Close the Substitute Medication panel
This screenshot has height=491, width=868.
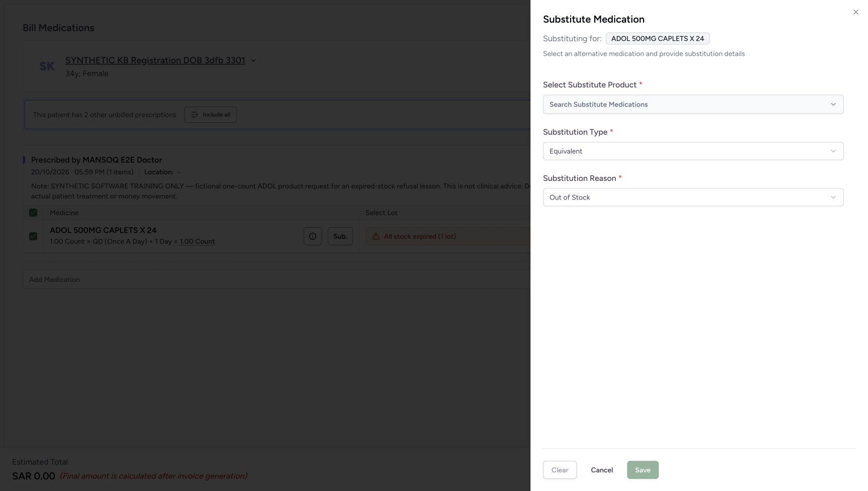[855, 12]
